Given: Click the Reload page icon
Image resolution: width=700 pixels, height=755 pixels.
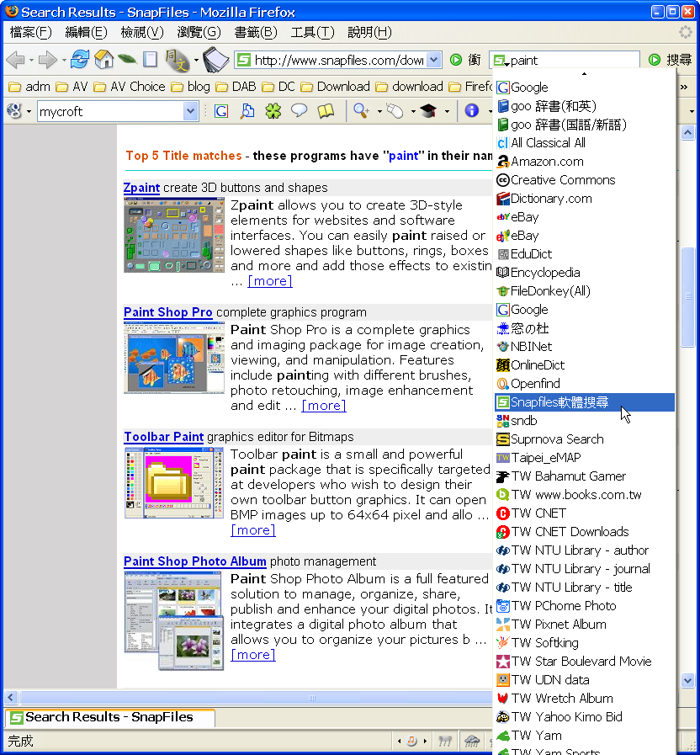Looking at the screenshot, I should click(x=80, y=60).
